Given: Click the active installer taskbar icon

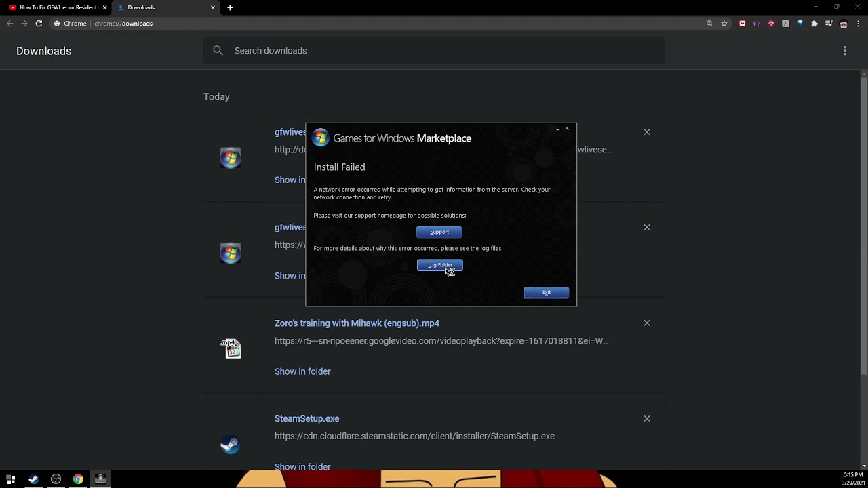Looking at the screenshot, I should pos(100,479).
